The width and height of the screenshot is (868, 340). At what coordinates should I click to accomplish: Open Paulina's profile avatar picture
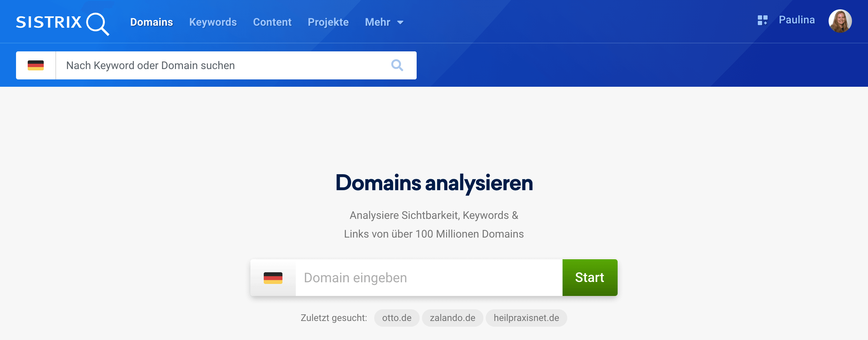(840, 21)
